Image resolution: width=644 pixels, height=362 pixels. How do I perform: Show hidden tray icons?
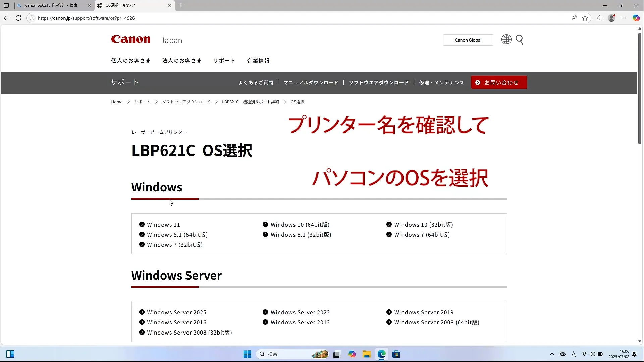[552, 354]
